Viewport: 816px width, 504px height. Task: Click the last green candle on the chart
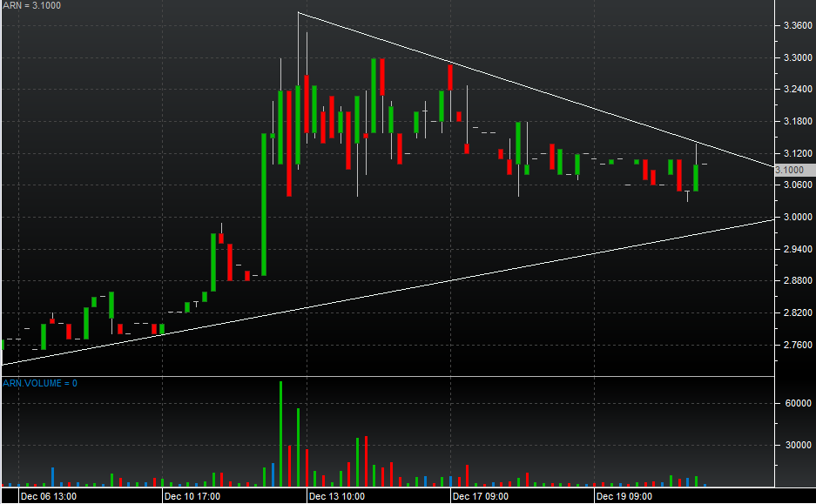click(695, 171)
